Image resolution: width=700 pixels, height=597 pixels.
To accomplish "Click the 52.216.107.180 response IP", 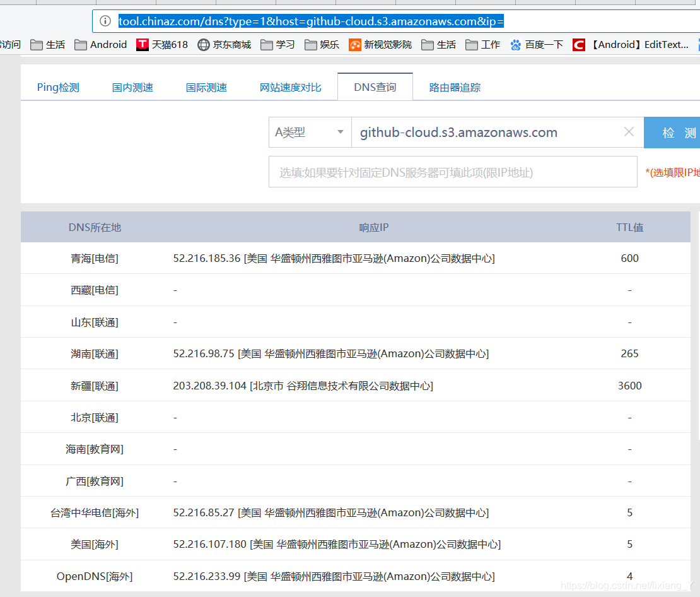I will click(210, 544).
